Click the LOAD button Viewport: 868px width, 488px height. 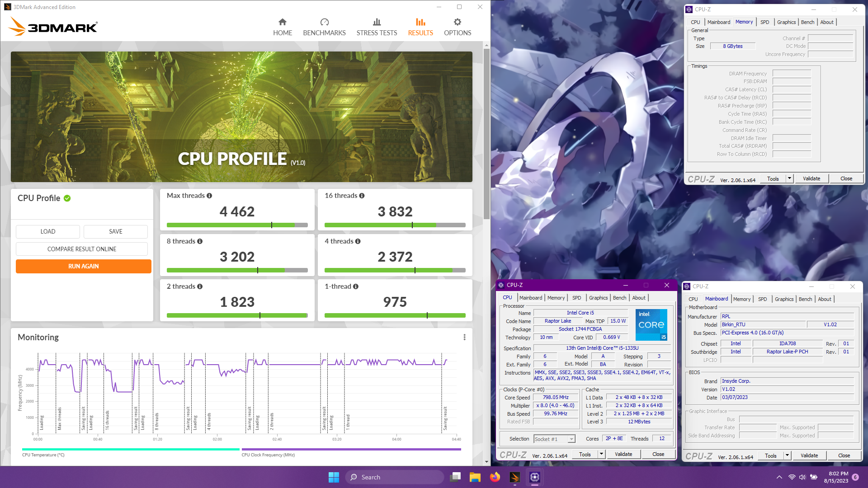pos(48,231)
